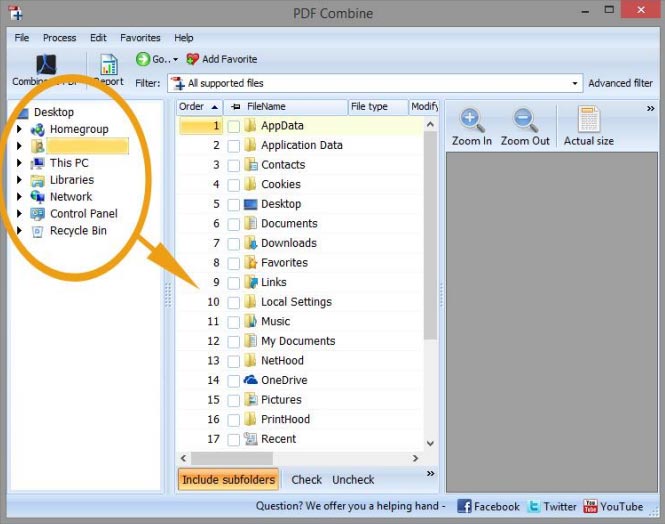Check the Application Data checkbox

coord(234,146)
